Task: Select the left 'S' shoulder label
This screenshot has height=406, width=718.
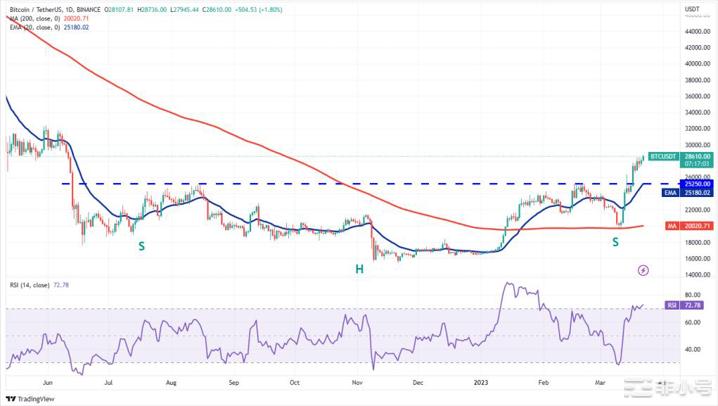Action: pyautogui.click(x=142, y=246)
